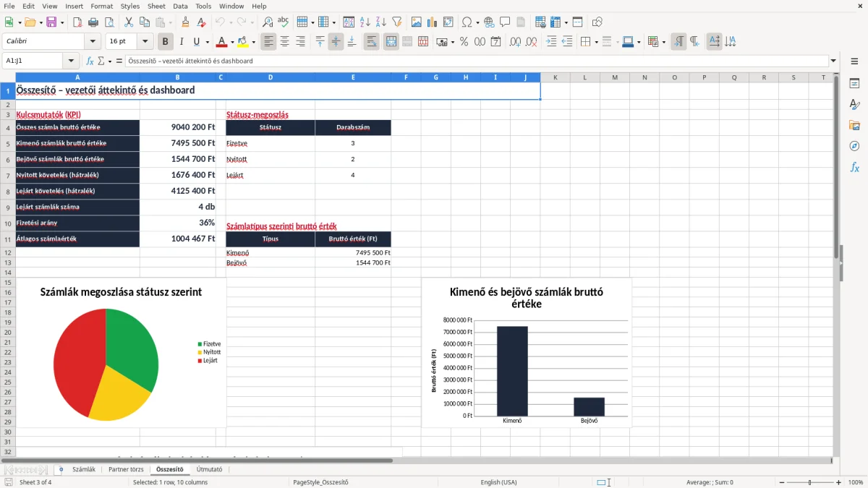Click the zoom slider in status bar
Image resolution: width=868 pixels, height=488 pixels.
tap(809, 482)
